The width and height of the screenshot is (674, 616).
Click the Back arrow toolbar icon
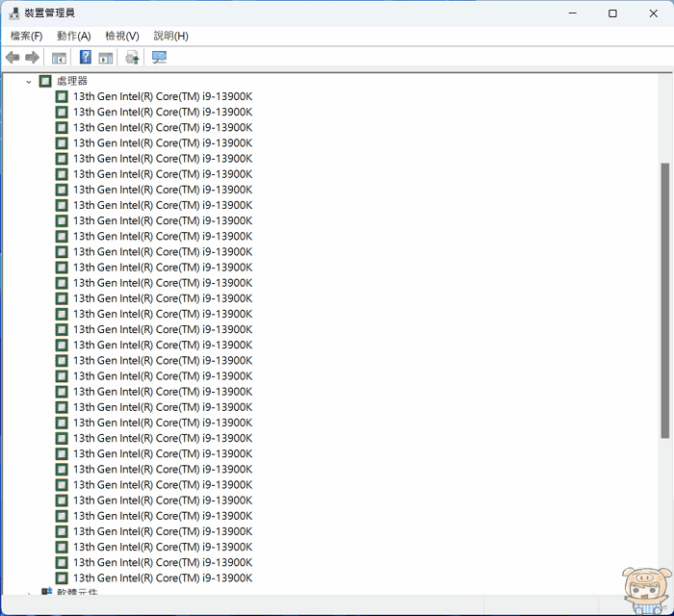coord(13,57)
